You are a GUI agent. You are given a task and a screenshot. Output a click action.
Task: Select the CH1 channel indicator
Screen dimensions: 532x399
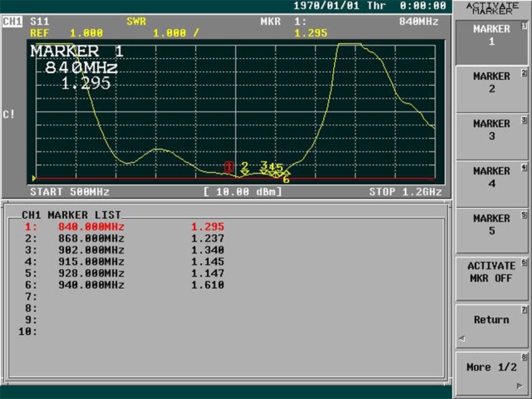[12, 22]
